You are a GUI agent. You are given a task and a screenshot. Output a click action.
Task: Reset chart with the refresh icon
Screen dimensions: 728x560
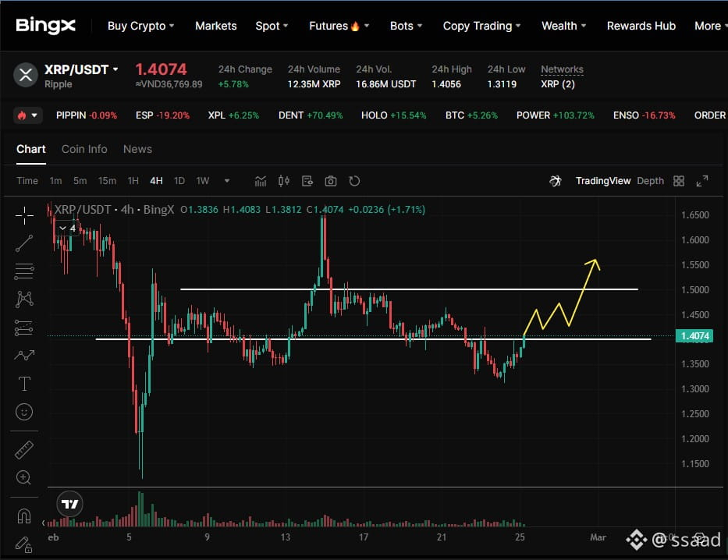tap(354, 181)
